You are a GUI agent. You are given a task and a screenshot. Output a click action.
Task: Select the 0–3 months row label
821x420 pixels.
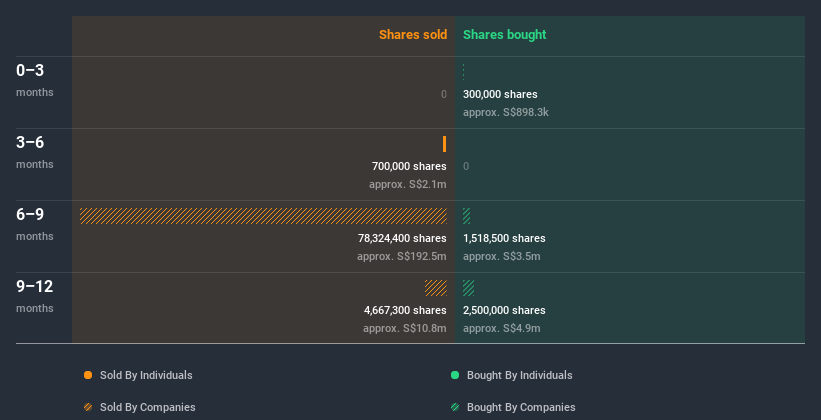coord(35,80)
